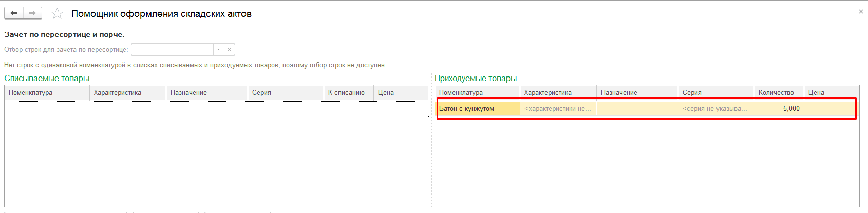
Task: Close the warehouse acts assistant form
Action: click(861, 12)
